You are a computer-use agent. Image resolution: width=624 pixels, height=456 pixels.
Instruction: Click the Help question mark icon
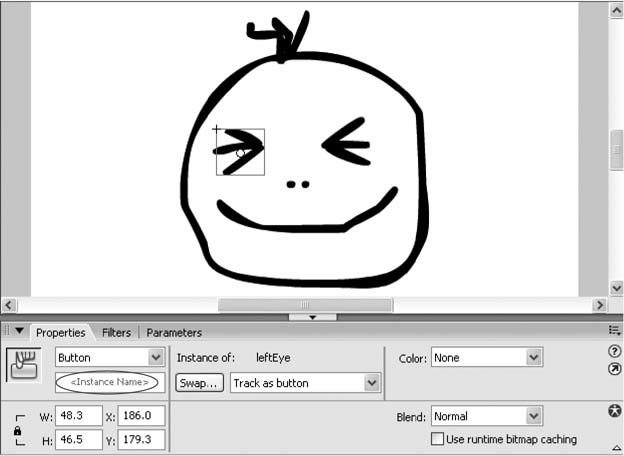point(615,351)
